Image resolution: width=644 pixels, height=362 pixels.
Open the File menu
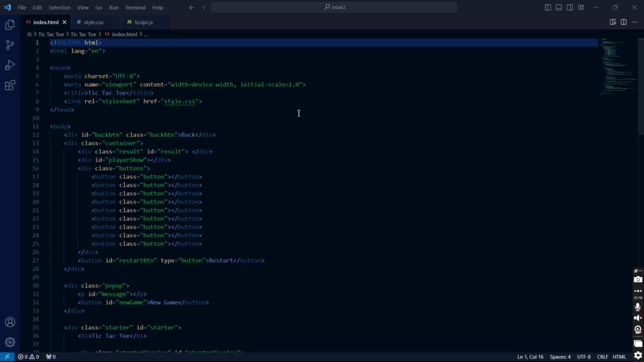click(x=22, y=8)
